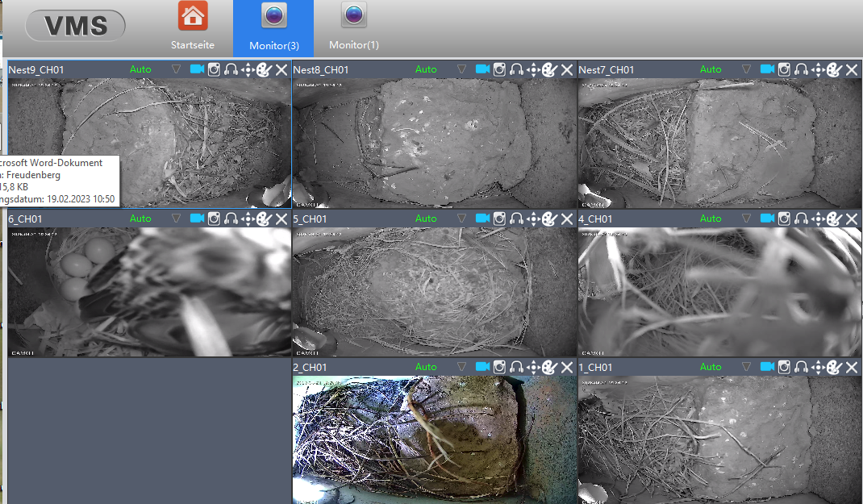Click the snapshot icon on 4_CH01
Image resolution: width=863 pixels, height=504 pixels.
coord(785,219)
